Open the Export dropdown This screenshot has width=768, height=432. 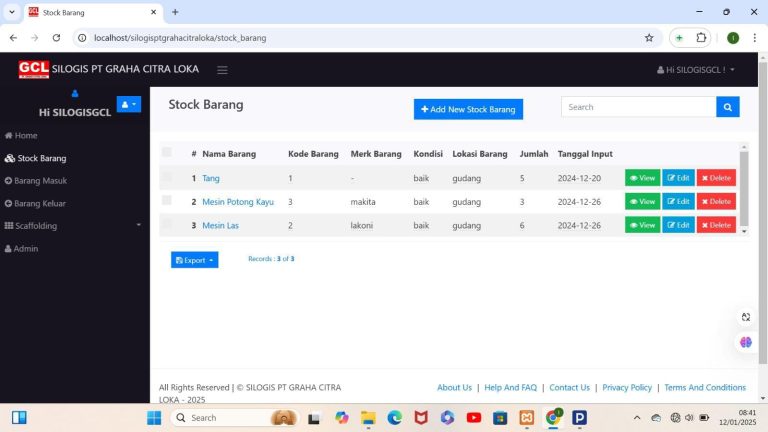tap(194, 260)
